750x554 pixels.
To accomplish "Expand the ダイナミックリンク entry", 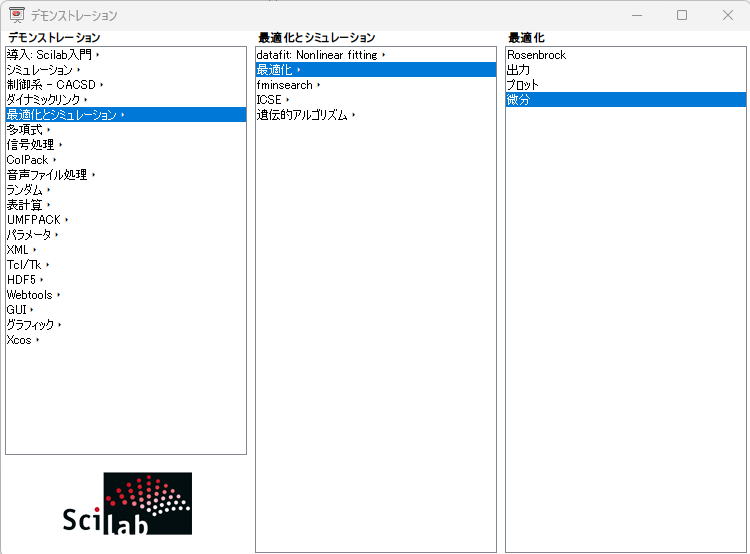I will 44,100.
